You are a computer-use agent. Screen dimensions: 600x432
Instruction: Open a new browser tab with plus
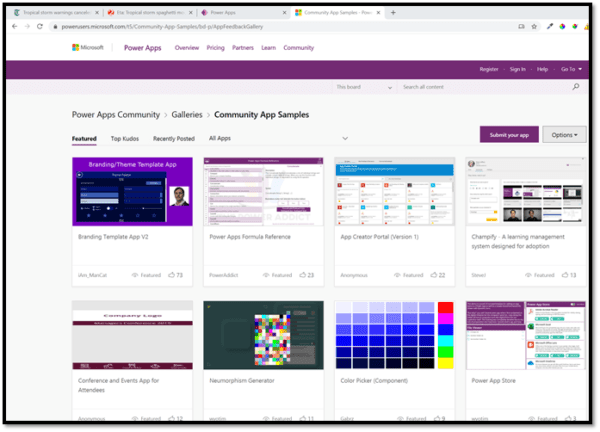(x=393, y=13)
